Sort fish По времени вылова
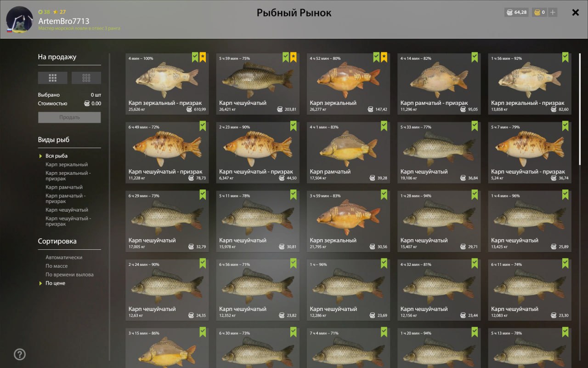This screenshot has height=368, width=588. point(69,275)
